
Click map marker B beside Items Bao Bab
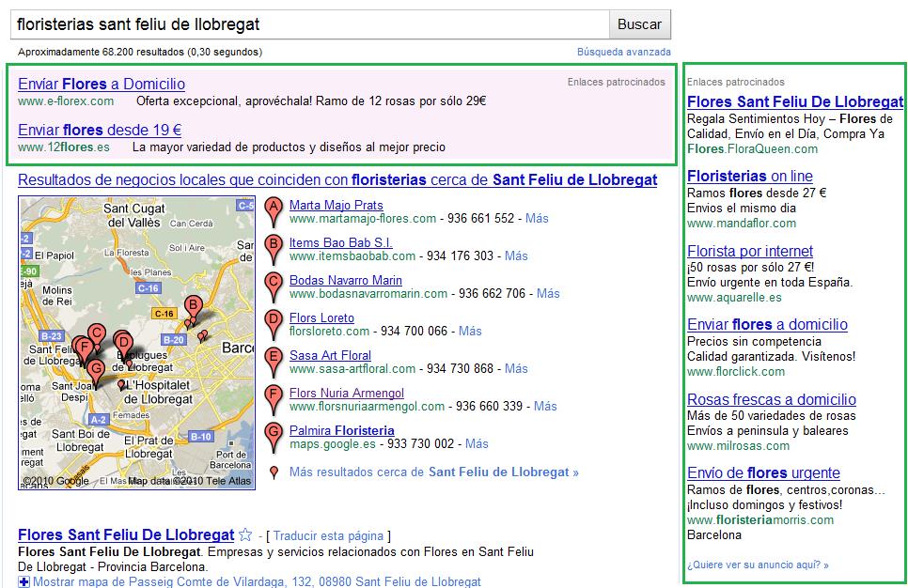(x=274, y=250)
